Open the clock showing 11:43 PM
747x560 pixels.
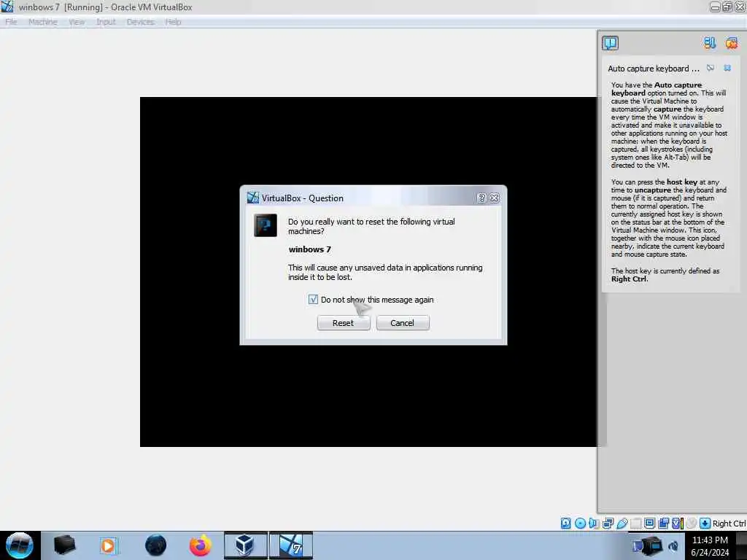click(710, 546)
